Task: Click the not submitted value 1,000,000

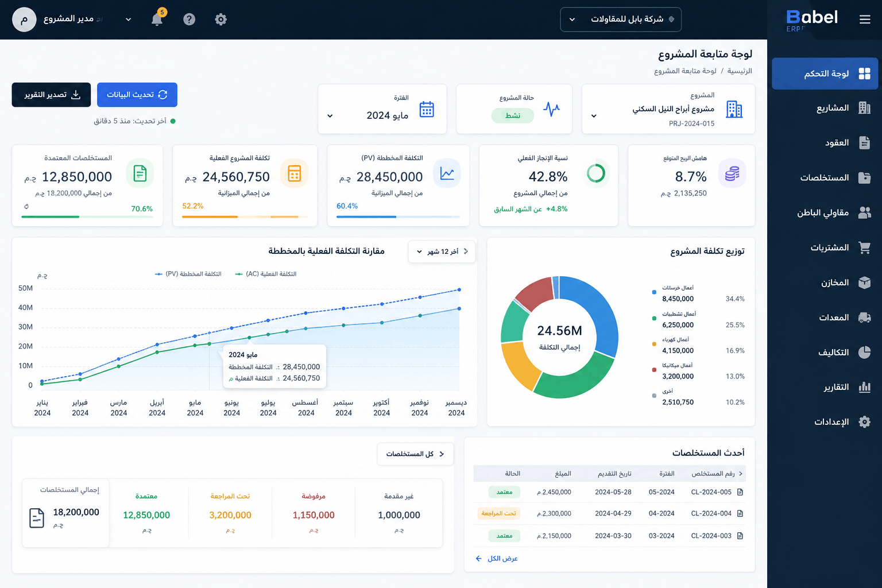Action: 399,515
